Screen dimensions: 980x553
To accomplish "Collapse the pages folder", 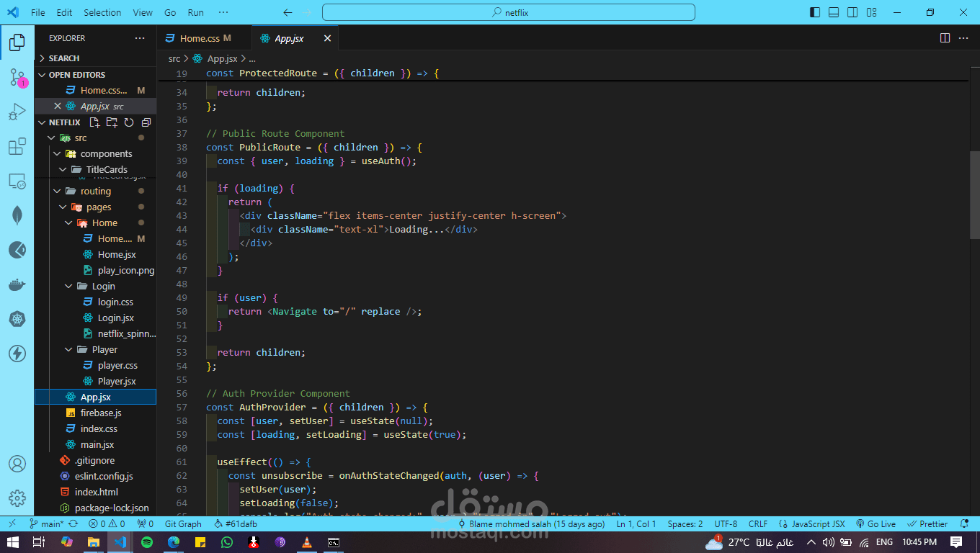I will point(99,207).
